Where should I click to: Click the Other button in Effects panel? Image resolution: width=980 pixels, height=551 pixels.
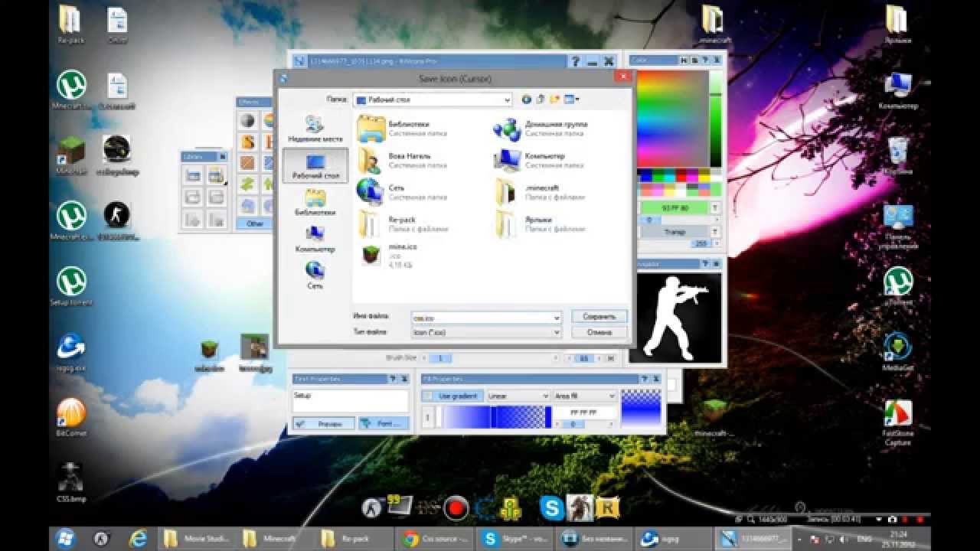(255, 223)
